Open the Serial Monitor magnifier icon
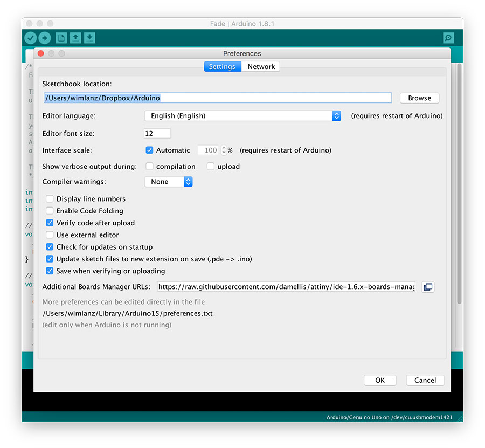This screenshot has height=448, width=485. (448, 38)
